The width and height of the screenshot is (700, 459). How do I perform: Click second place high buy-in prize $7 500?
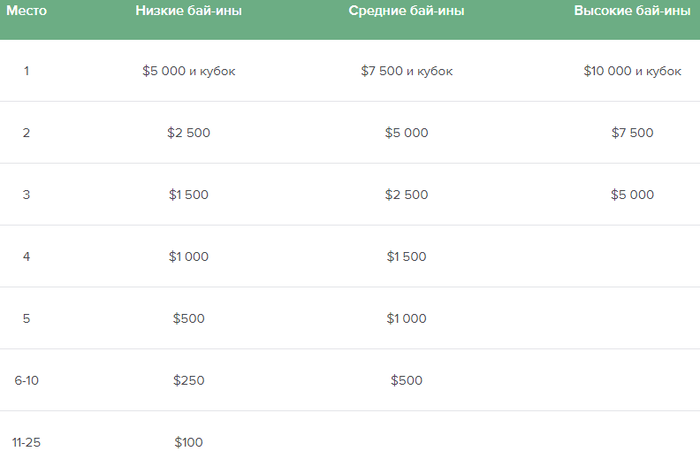(x=632, y=133)
